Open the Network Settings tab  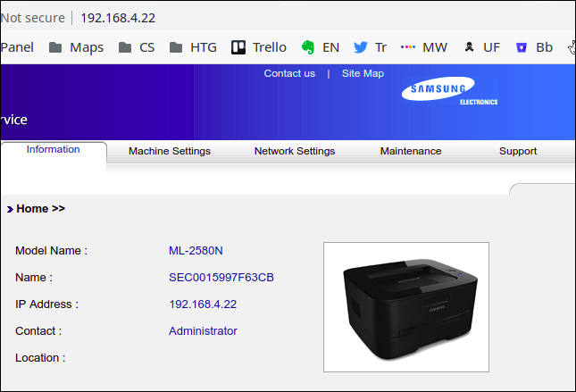coord(295,151)
